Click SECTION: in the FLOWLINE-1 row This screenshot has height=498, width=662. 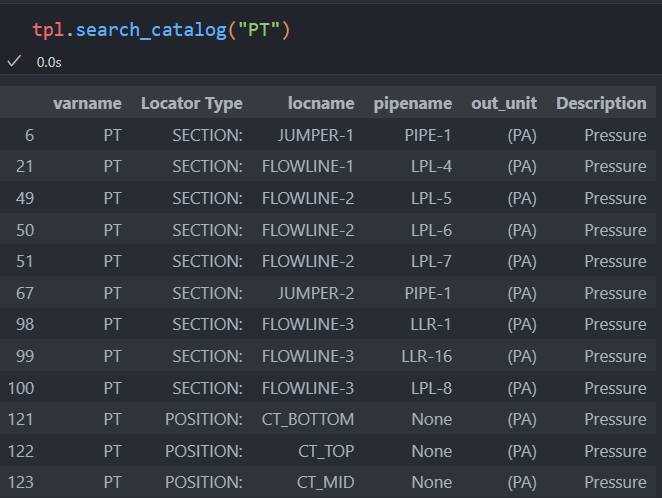tap(207, 166)
